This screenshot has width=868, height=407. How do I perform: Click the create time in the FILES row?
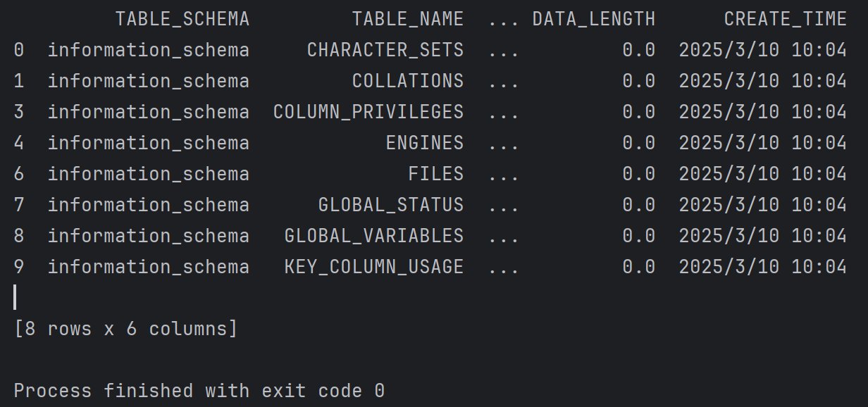(x=763, y=174)
